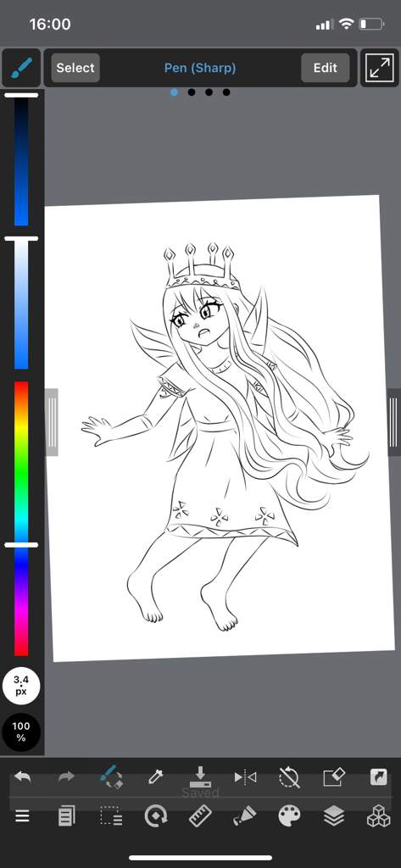Toggle canvas horizontal flip mirror icon
The image size is (401, 868).
[x=245, y=777]
